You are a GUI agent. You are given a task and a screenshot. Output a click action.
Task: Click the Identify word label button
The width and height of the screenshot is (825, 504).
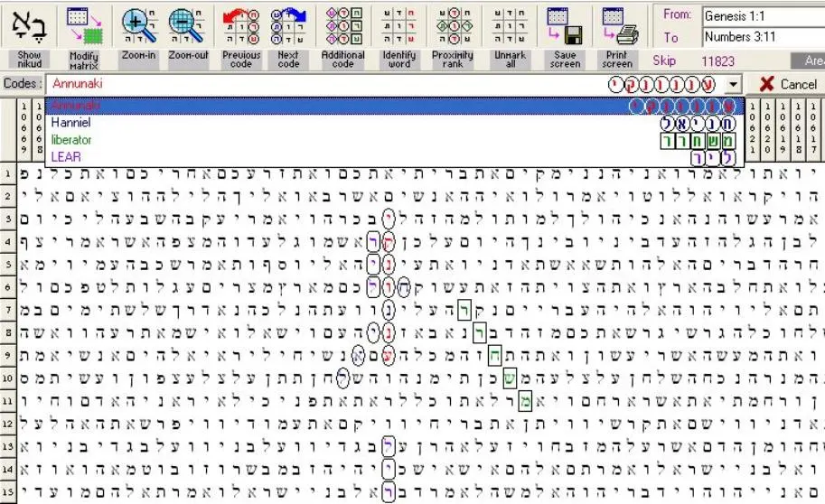coord(398,60)
